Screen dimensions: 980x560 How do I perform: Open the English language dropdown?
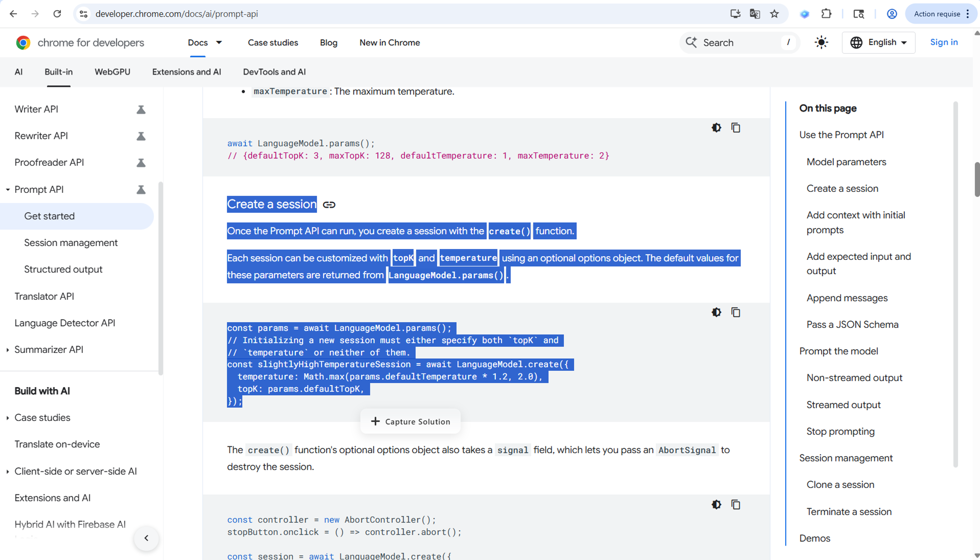click(878, 42)
